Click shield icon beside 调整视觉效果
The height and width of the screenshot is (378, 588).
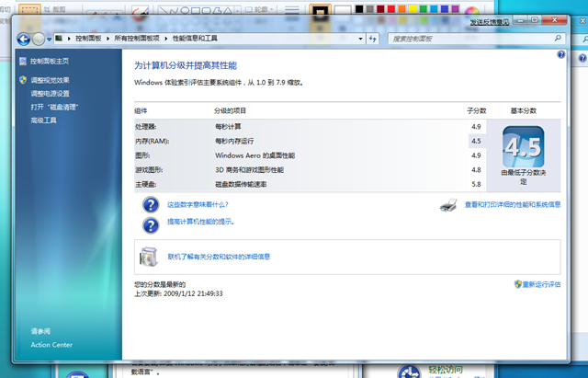tap(23, 80)
